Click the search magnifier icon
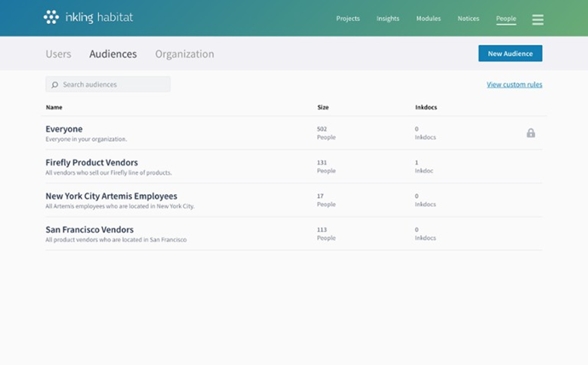Image resolution: width=588 pixels, height=365 pixels. [x=55, y=85]
